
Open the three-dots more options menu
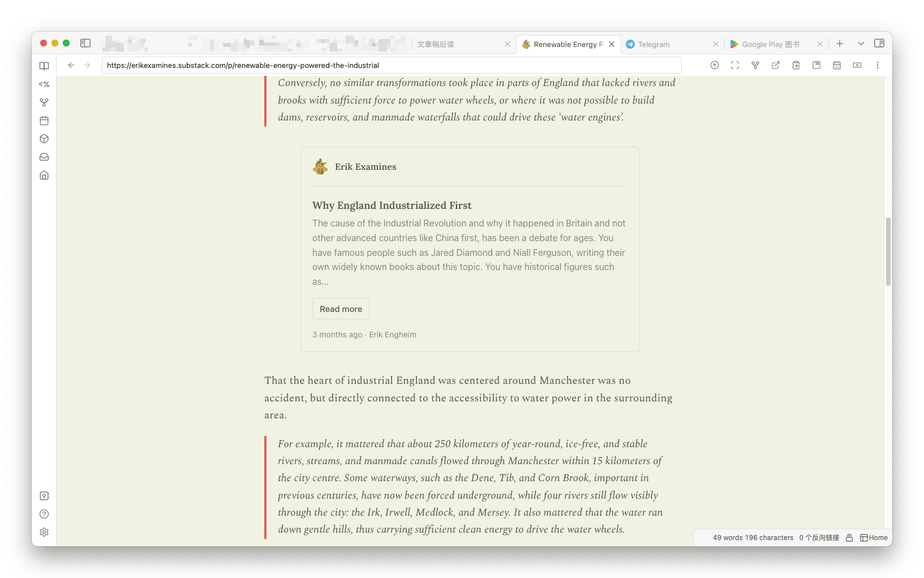click(x=878, y=65)
